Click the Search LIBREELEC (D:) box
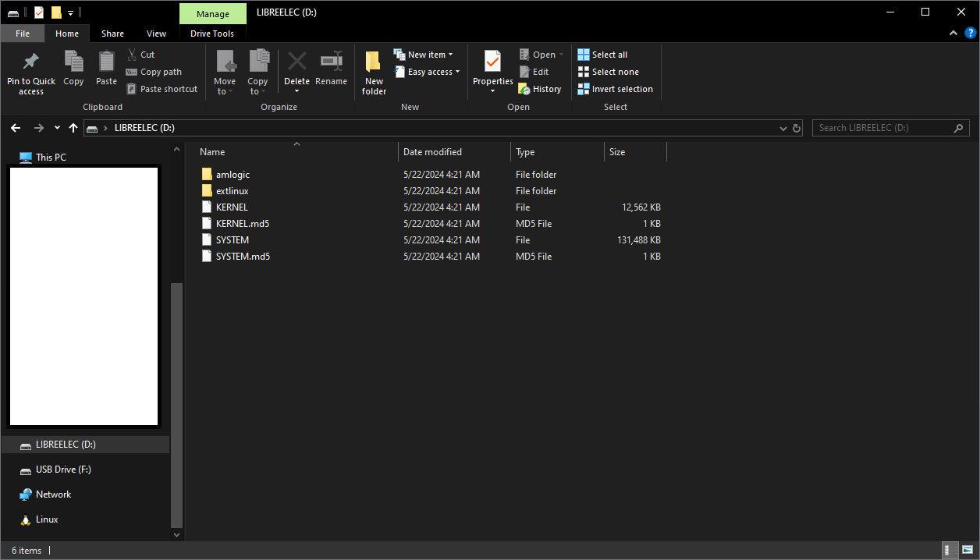Screen dimensions: 980x560 pyautogui.click(x=882, y=128)
